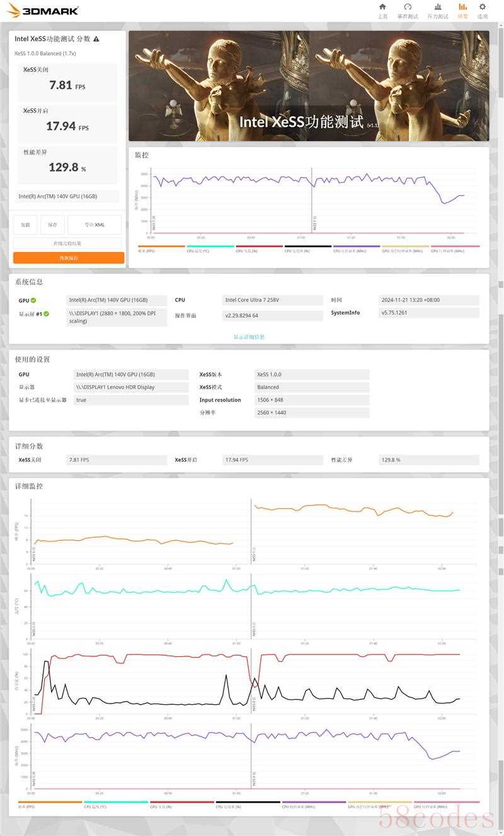
Task: Toggle the teal CPU temperature series in 监控 legend
Action: point(210,247)
